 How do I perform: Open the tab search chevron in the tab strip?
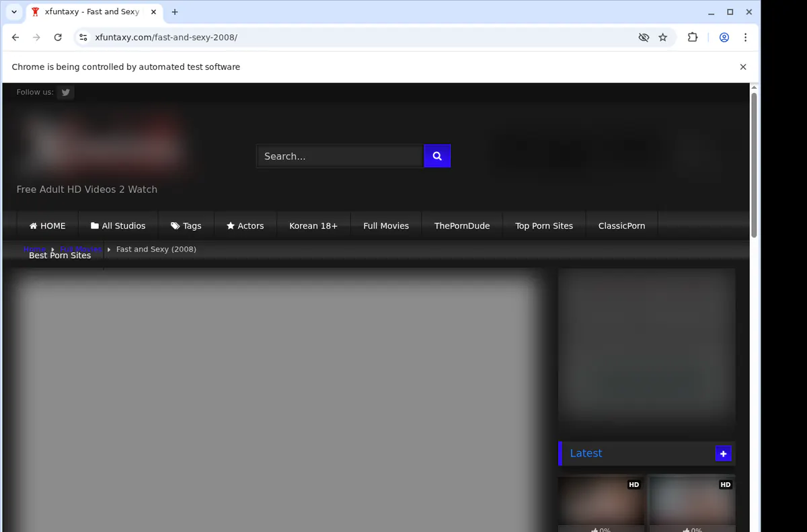coord(14,12)
